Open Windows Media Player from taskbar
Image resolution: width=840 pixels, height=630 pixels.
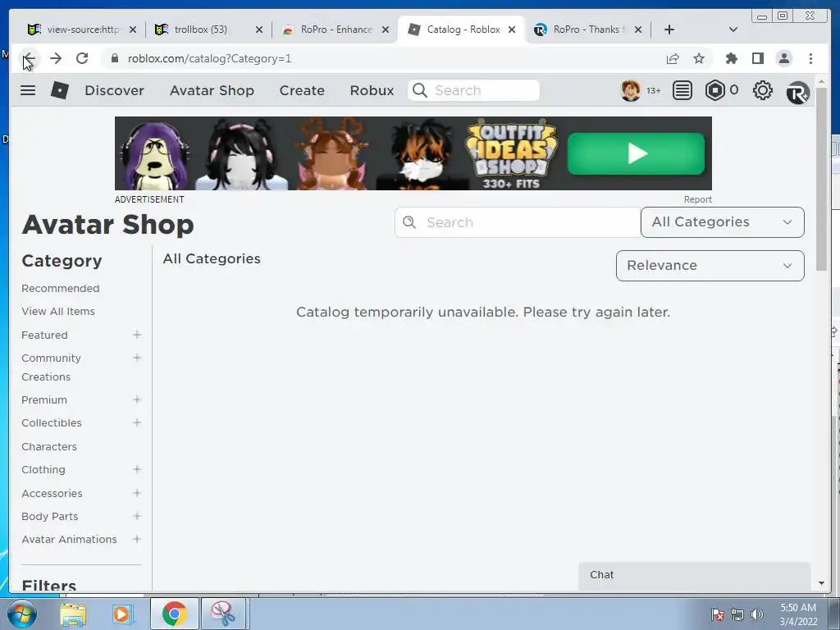coord(122,614)
